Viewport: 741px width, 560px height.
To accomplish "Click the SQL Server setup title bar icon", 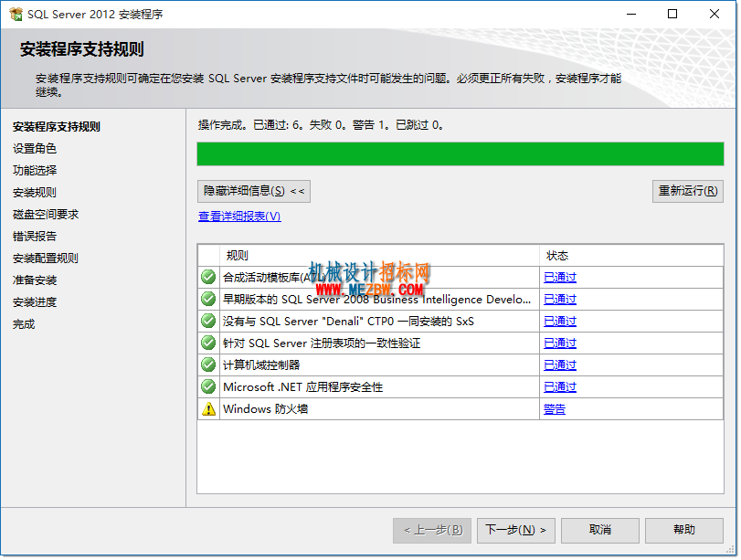I will click(x=16, y=15).
